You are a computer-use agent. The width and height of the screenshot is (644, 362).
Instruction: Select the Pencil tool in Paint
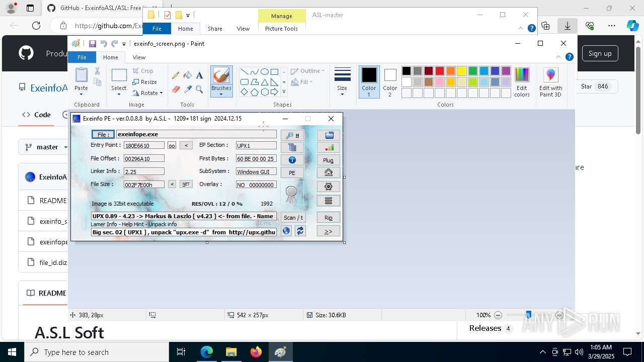coord(176,75)
